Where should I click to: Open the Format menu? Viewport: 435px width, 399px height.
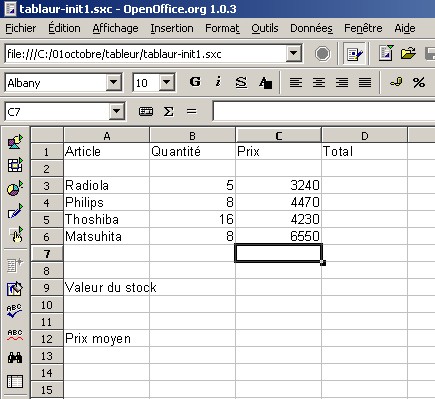tap(222, 28)
